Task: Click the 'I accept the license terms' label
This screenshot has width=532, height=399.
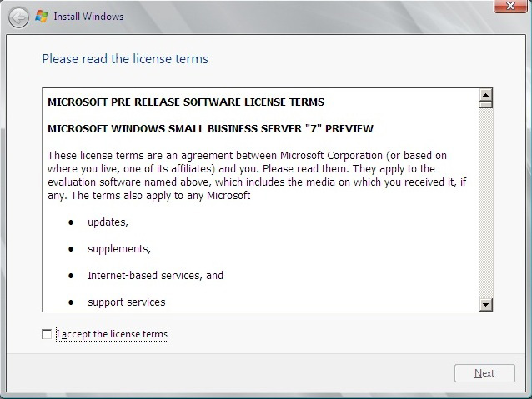Action: (112, 334)
